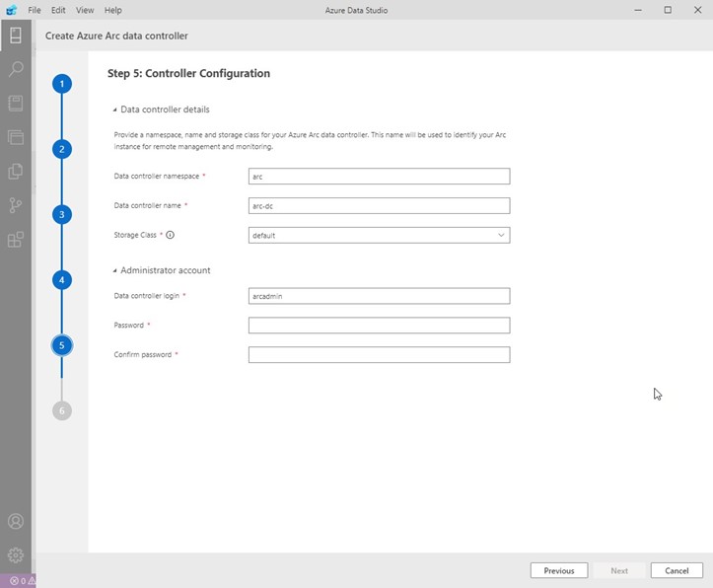This screenshot has height=588, width=713.
Task: Open the Notebooks sidebar icon
Action: tap(16, 104)
